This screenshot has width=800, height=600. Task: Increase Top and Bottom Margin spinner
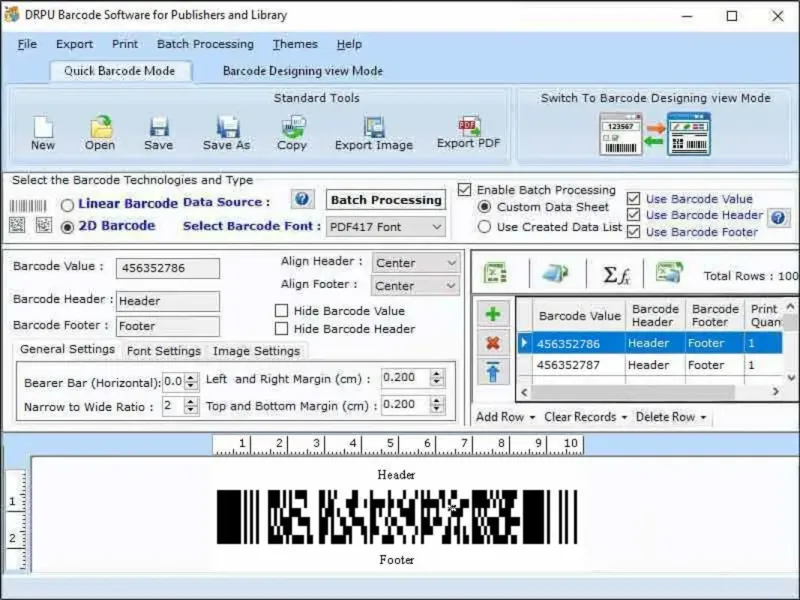pos(436,401)
